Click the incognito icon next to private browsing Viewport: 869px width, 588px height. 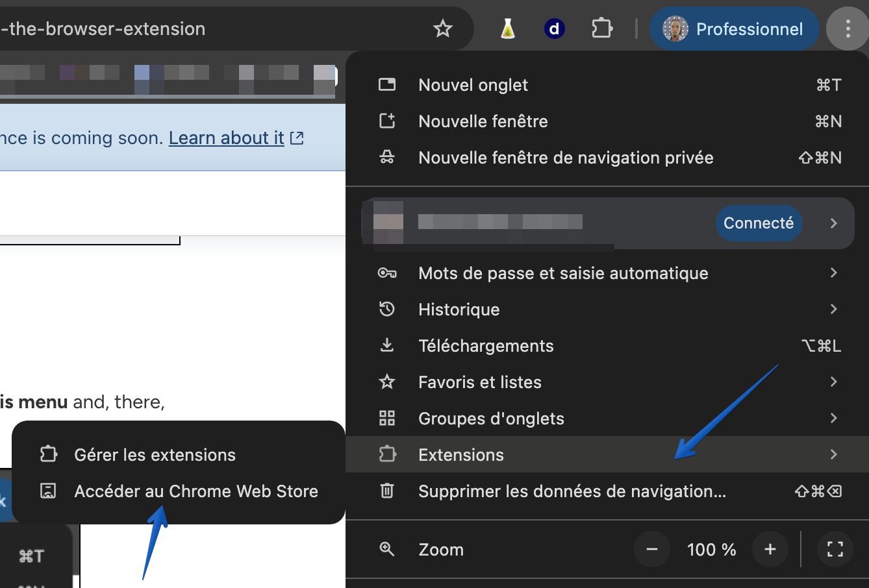point(388,157)
